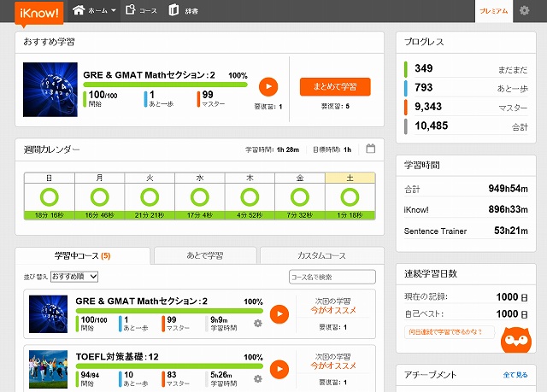Click the recommended course brain thumbnail
The height and width of the screenshot is (392, 547).
(50, 90)
